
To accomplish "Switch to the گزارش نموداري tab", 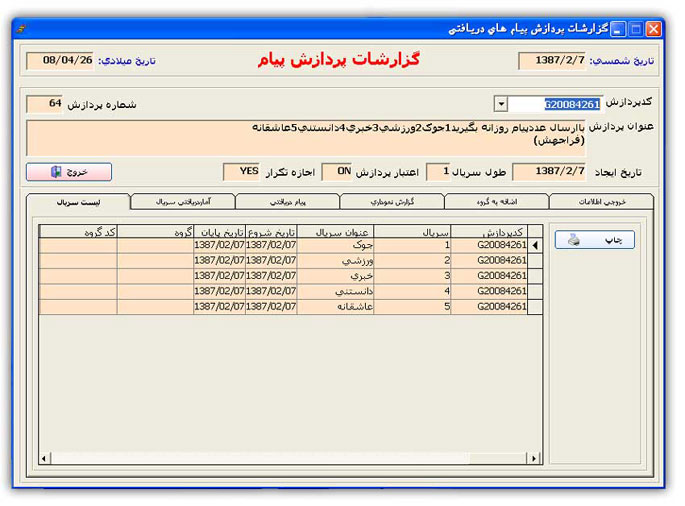I will (x=392, y=201).
